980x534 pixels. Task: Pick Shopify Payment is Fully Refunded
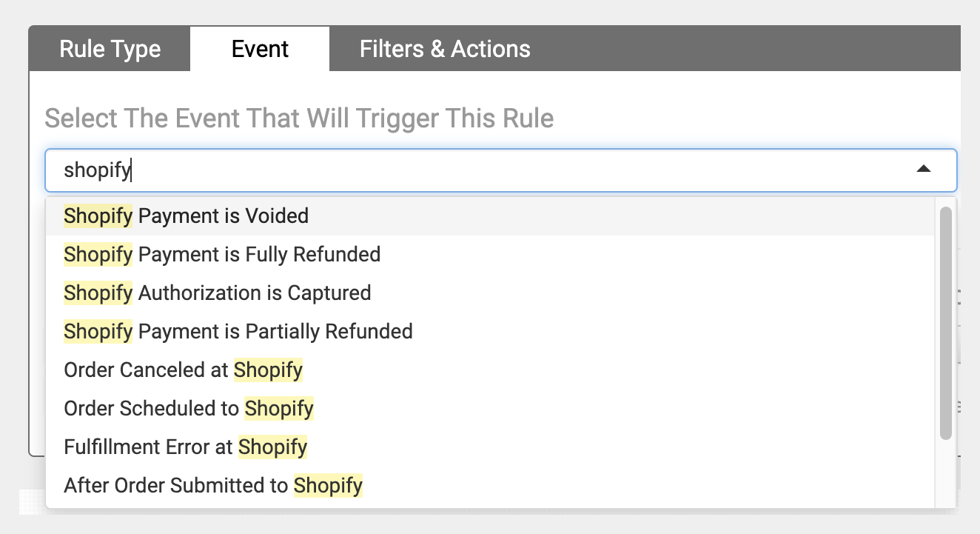pos(489,255)
